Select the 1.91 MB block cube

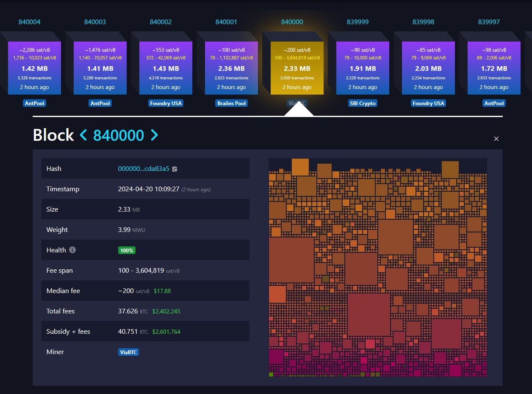(x=363, y=68)
